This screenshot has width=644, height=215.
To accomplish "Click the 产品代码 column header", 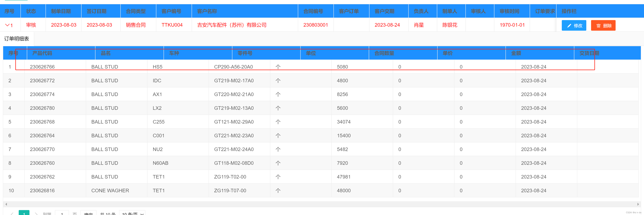I will coord(42,53).
